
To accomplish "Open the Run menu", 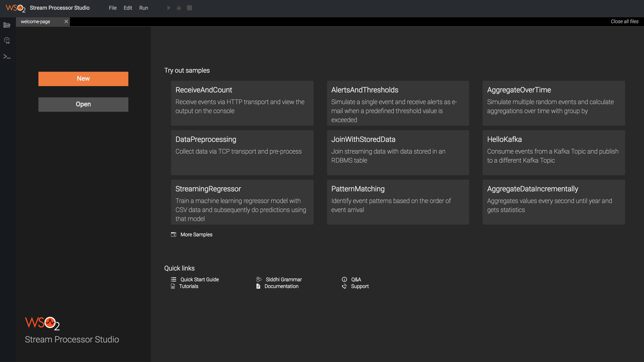I will click(x=143, y=8).
